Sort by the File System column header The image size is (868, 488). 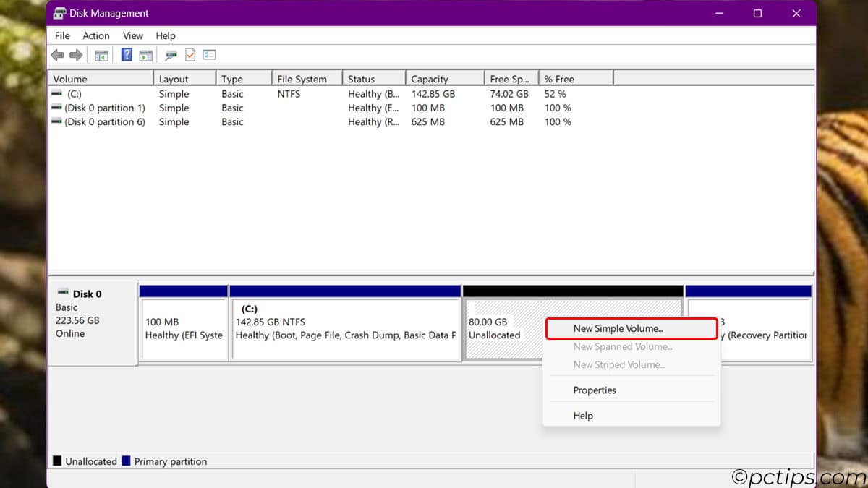coord(307,79)
